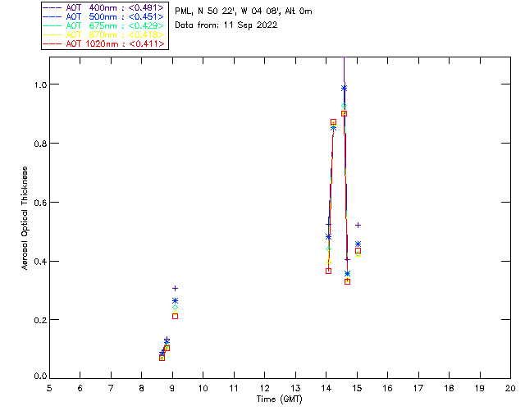Click the x-axis tick label 20

(x=510, y=388)
